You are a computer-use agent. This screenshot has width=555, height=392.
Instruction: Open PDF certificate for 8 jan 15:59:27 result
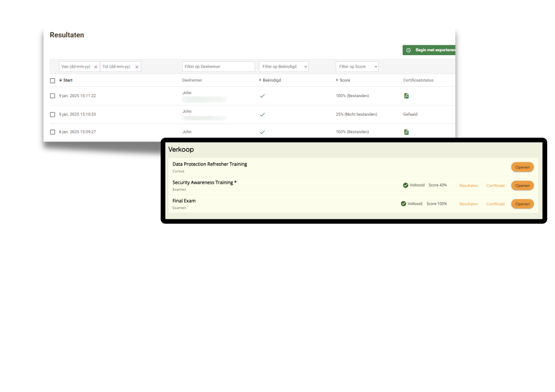click(x=406, y=132)
